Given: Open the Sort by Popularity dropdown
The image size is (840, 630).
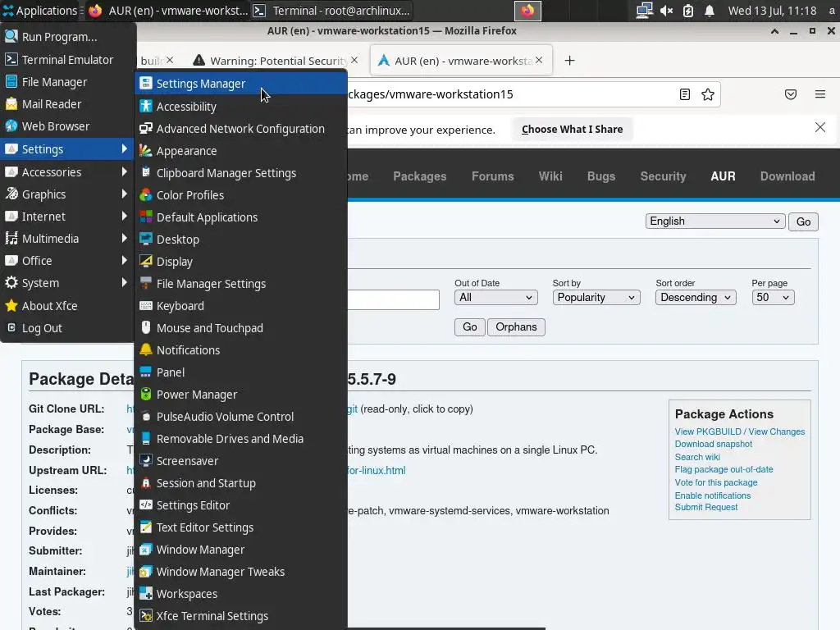Looking at the screenshot, I should tap(596, 297).
